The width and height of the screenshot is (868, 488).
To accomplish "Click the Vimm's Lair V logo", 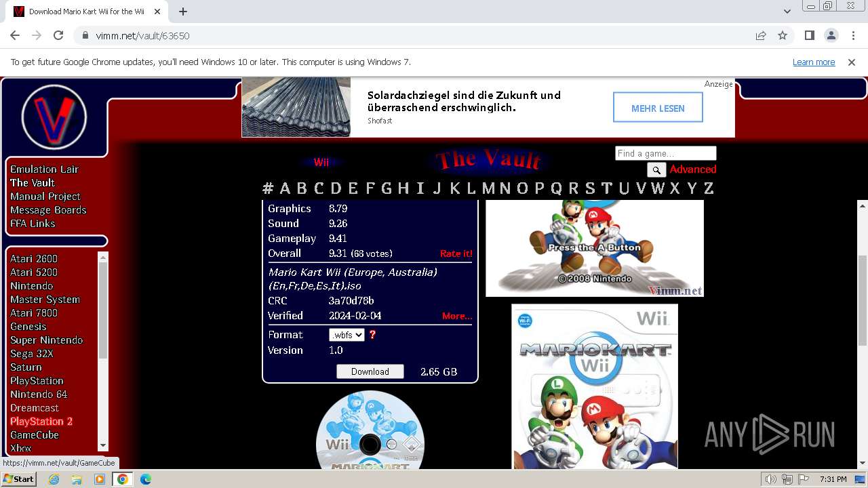I will [54, 117].
